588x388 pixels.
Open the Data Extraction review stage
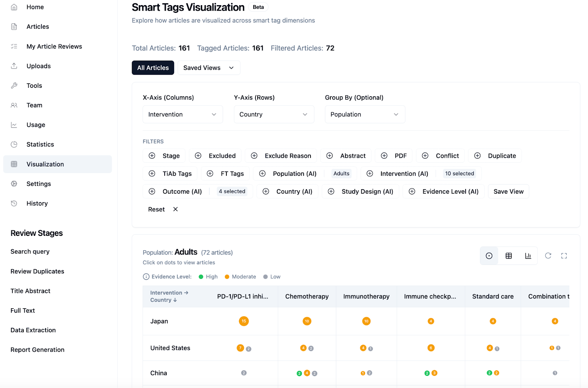33,330
